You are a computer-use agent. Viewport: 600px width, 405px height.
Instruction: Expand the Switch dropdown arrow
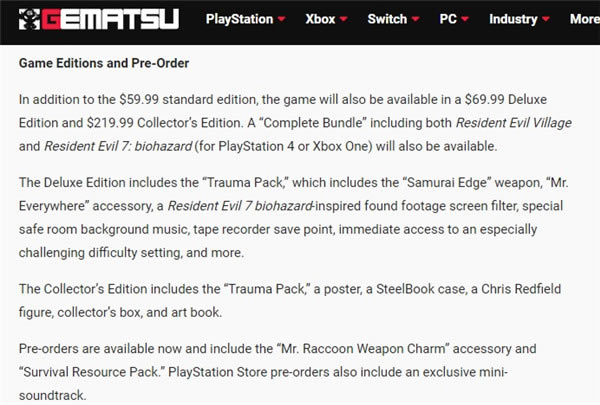[416, 21]
